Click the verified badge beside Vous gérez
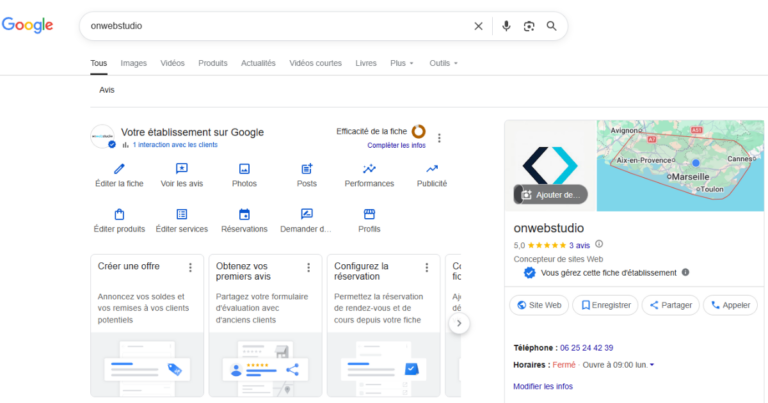768x403 pixels. pos(529,273)
